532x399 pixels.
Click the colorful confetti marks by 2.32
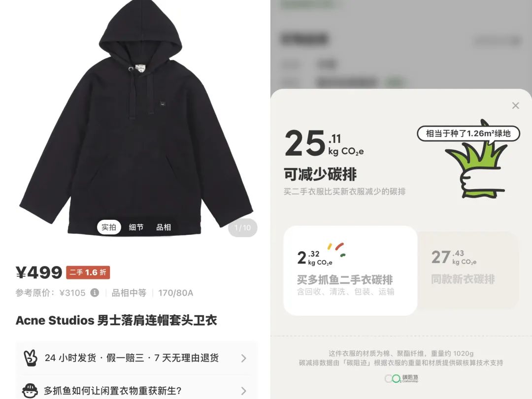(x=336, y=249)
